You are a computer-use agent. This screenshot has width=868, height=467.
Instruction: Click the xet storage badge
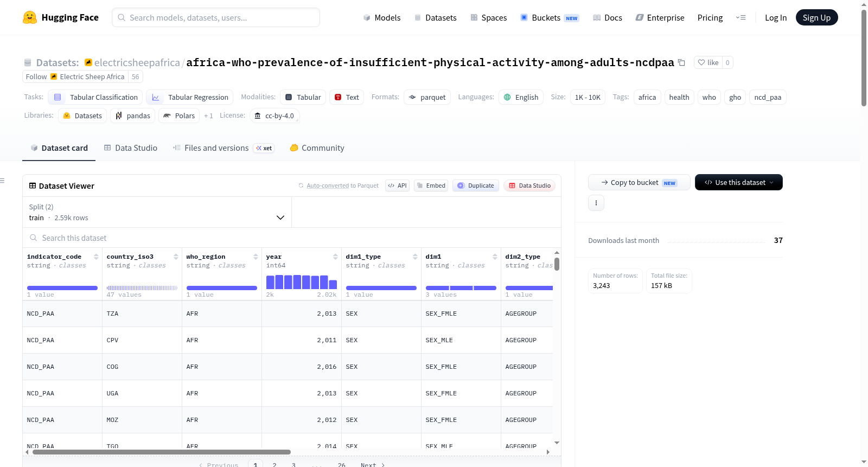(x=264, y=148)
